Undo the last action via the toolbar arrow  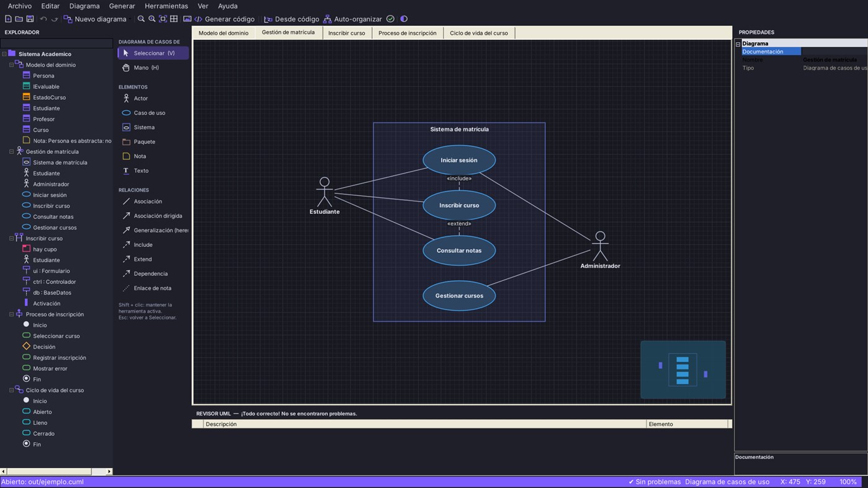43,19
